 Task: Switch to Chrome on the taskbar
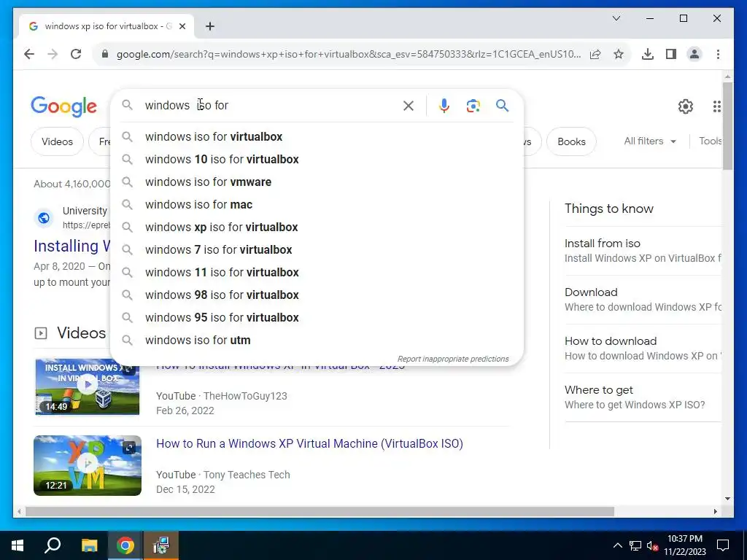[x=125, y=545]
